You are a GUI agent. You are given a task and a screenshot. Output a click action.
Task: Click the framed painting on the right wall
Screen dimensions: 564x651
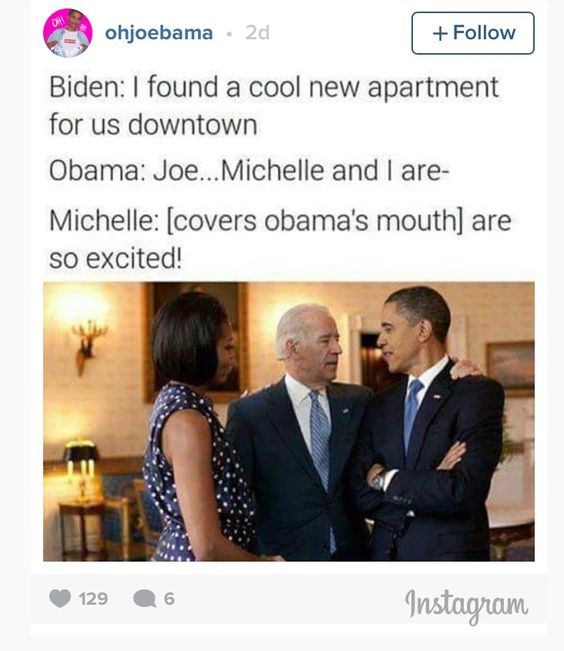(510, 365)
